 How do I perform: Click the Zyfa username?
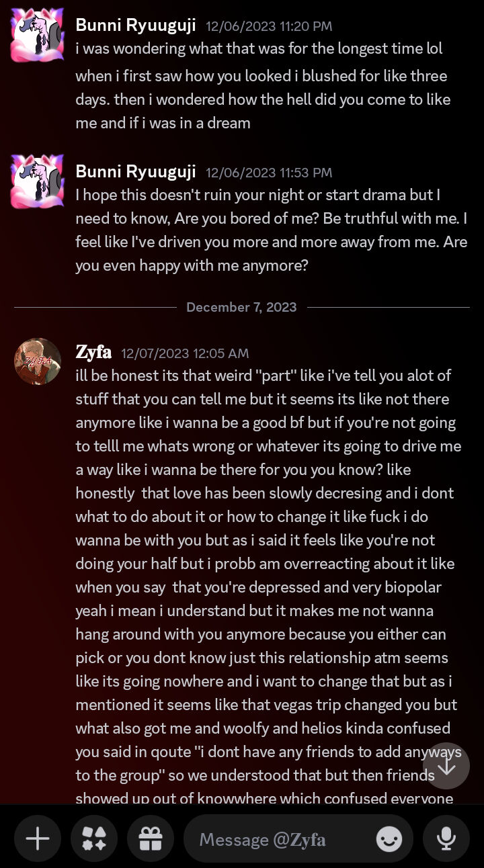[93, 352]
